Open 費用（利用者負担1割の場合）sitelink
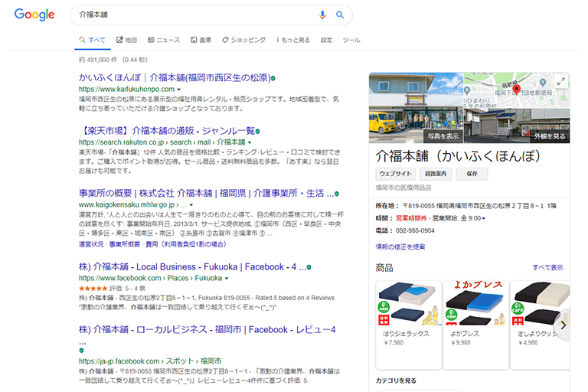Screen dimensions: 588x392 [x=186, y=244]
